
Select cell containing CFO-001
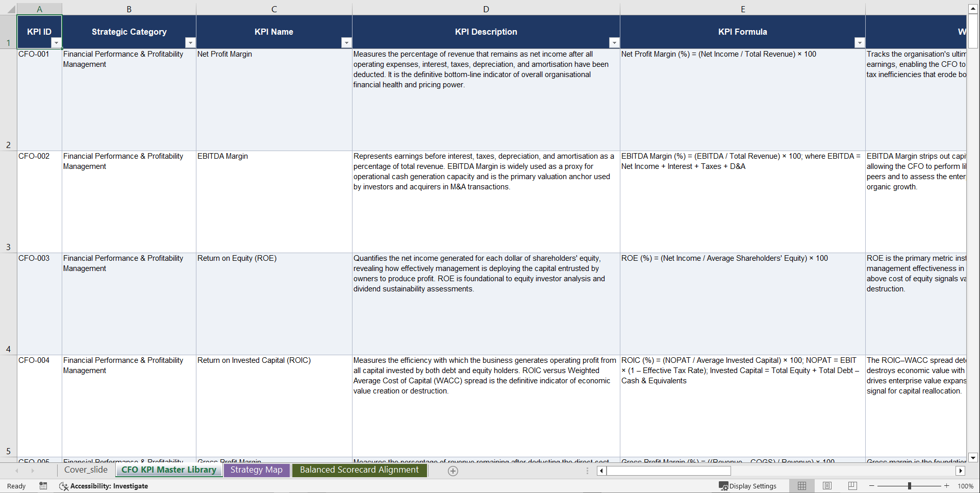coord(39,100)
